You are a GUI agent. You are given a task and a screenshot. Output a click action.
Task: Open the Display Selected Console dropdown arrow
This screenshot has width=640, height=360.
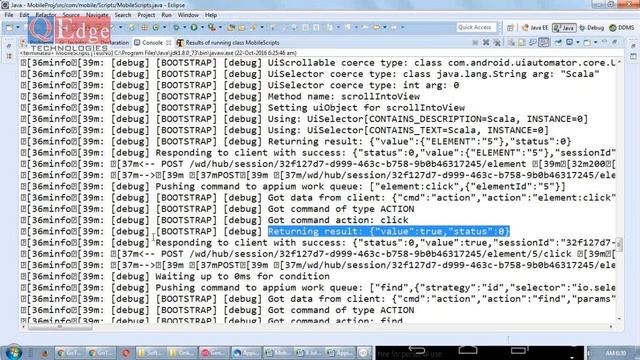click(x=578, y=42)
